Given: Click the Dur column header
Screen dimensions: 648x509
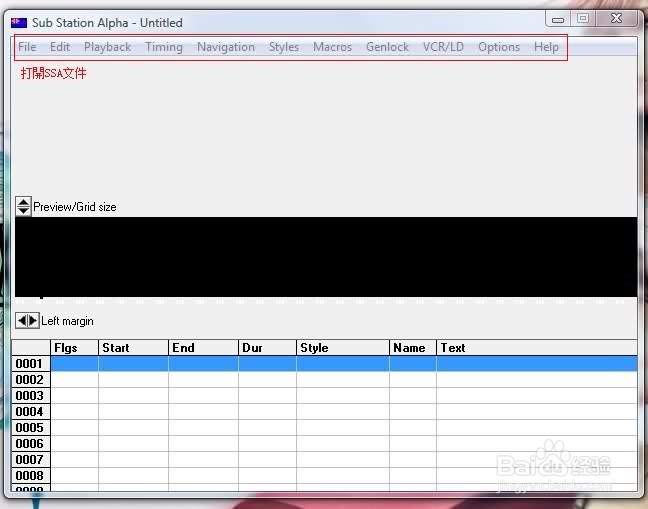Looking at the screenshot, I should click(267, 348).
